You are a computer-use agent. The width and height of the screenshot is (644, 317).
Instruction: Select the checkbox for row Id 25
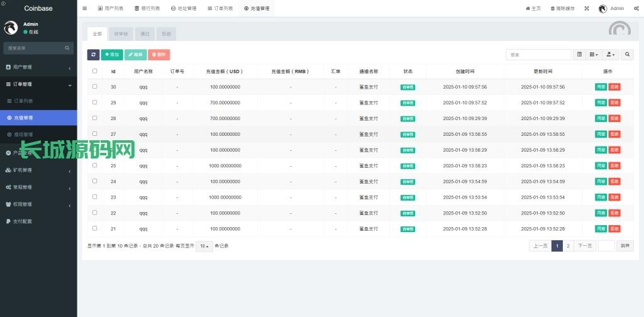95,165
